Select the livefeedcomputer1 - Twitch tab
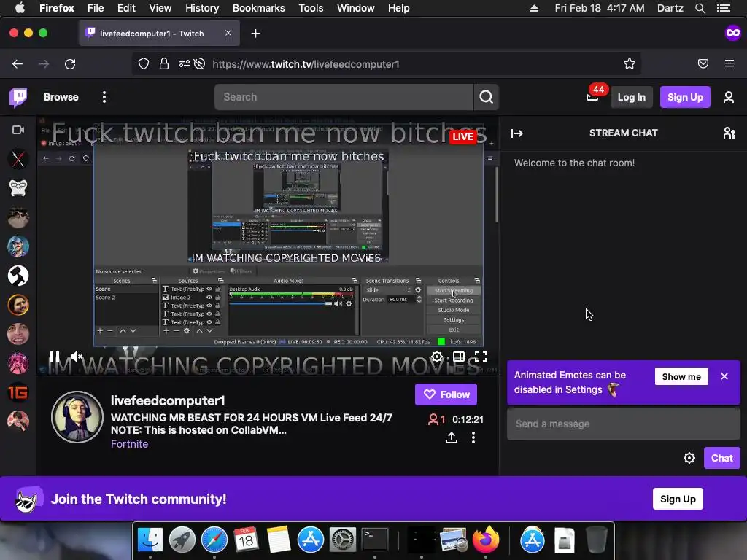Screen dimensions: 747x560 pos(159,34)
